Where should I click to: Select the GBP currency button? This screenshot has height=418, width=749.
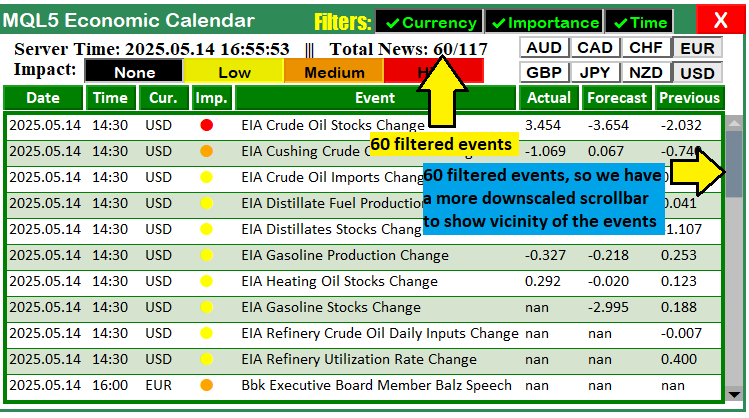[x=544, y=73]
